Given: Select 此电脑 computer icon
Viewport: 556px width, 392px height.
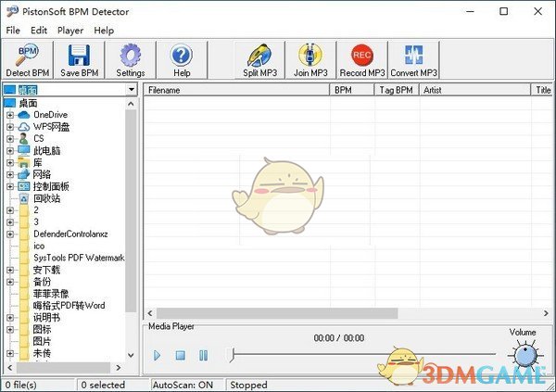Looking at the screenshot, I should point(24,151).
